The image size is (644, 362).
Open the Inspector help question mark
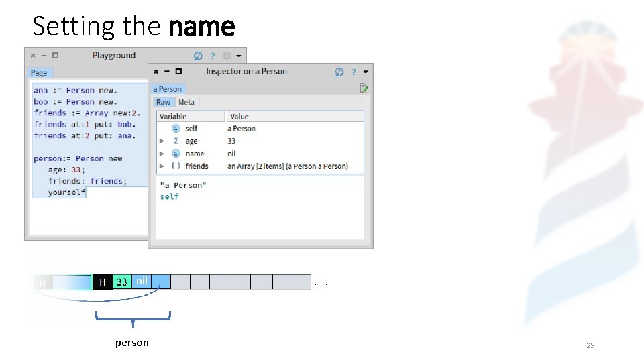click(x=354, y=72)
